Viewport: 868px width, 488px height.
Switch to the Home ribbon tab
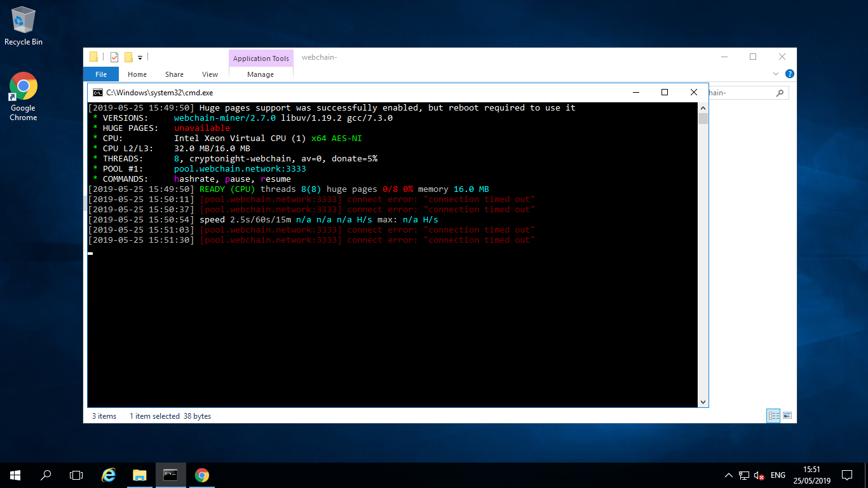click(x=137, y=74)
